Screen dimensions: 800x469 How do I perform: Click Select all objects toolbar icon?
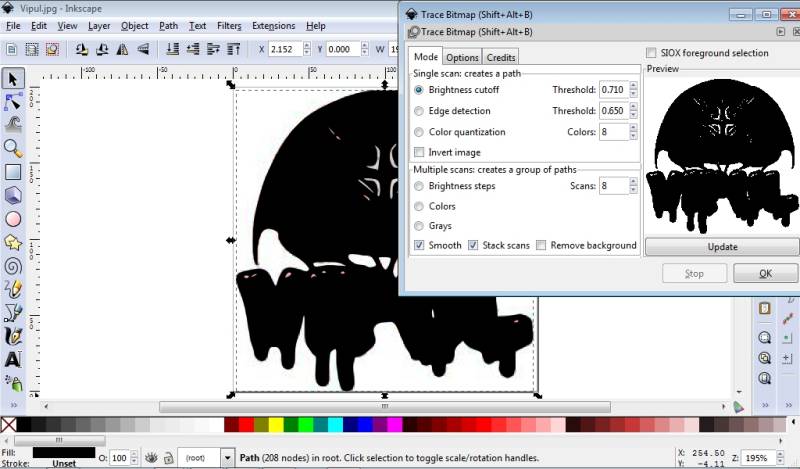[12, 49]
